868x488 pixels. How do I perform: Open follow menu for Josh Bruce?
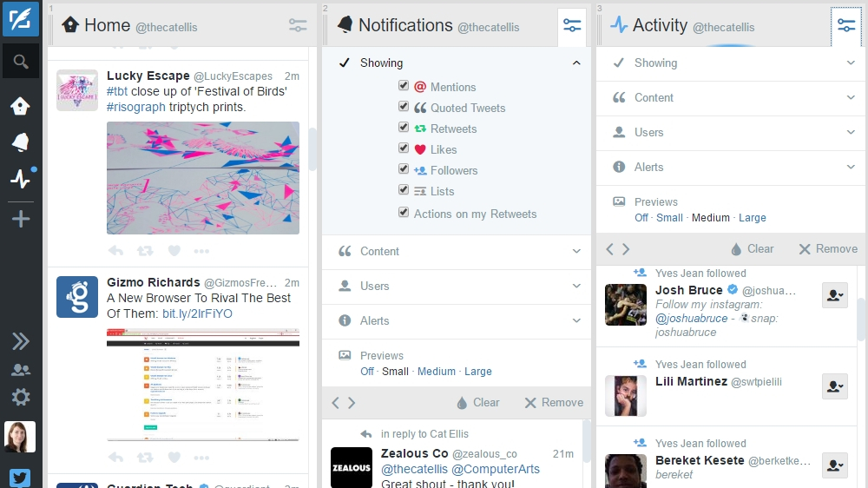click(835, 295)
